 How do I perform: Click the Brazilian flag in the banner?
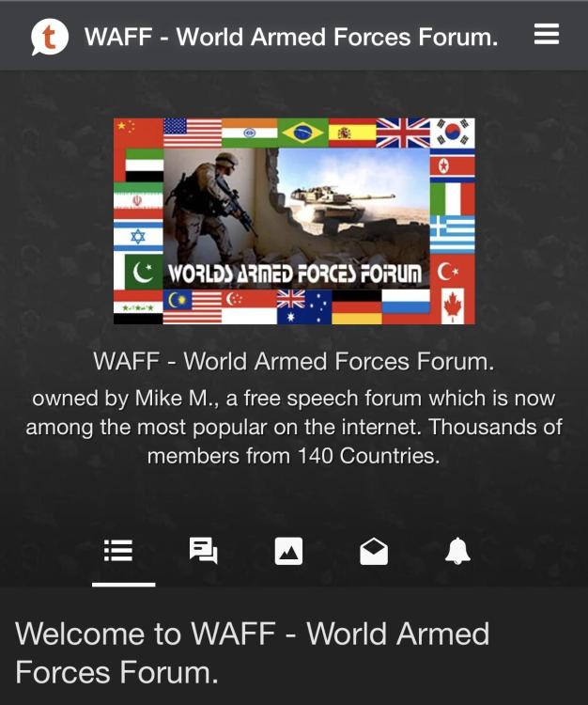tap(303, 133)
